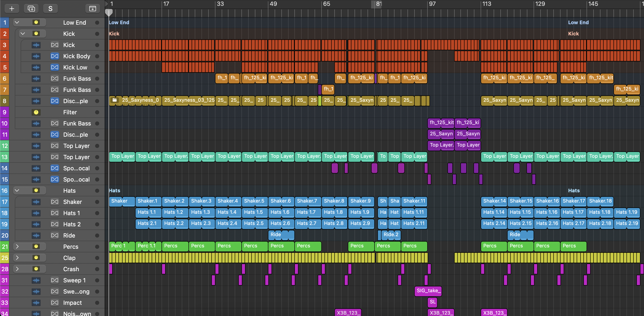Select the 25_Sayxness_03_125 region
The height and width of the screenshot is (316, 644).
(188, 100)
